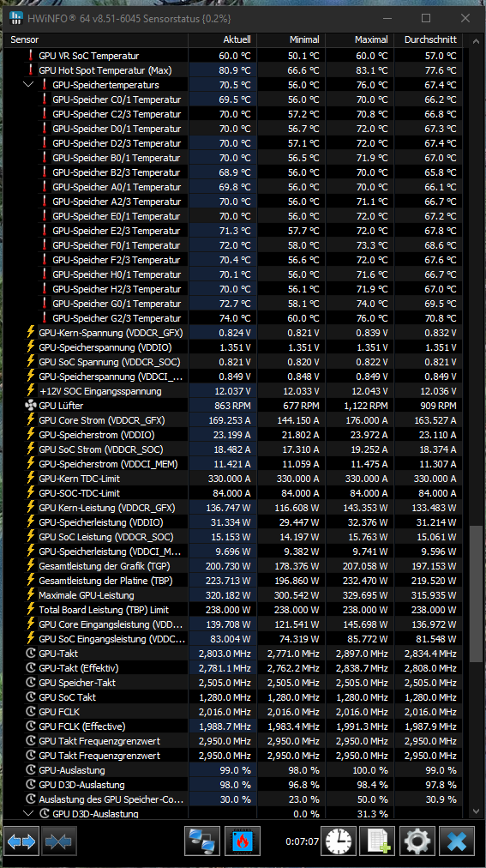
Task: Select the GPU-Kern TDC-Limit row
Action: click(233, 479)
